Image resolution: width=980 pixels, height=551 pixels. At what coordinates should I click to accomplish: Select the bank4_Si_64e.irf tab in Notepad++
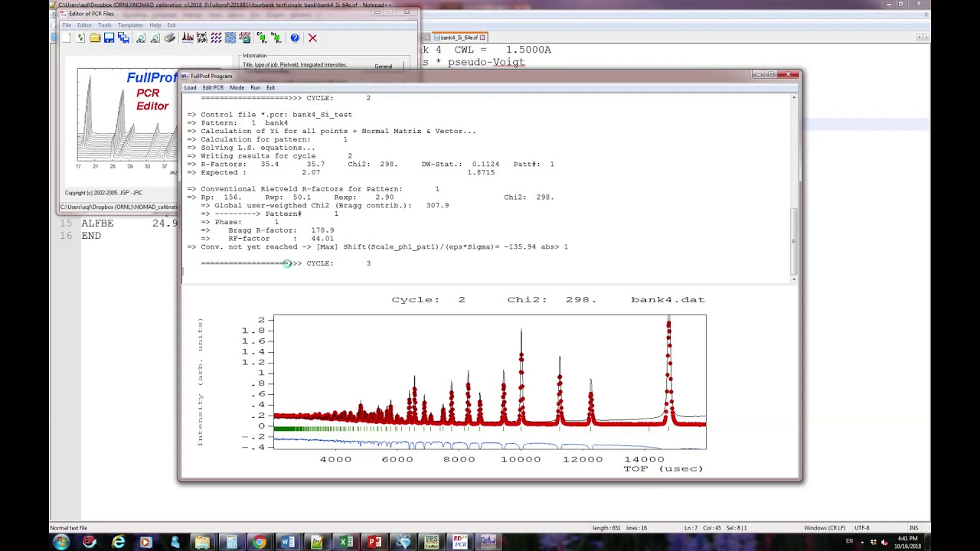(458, 37)
